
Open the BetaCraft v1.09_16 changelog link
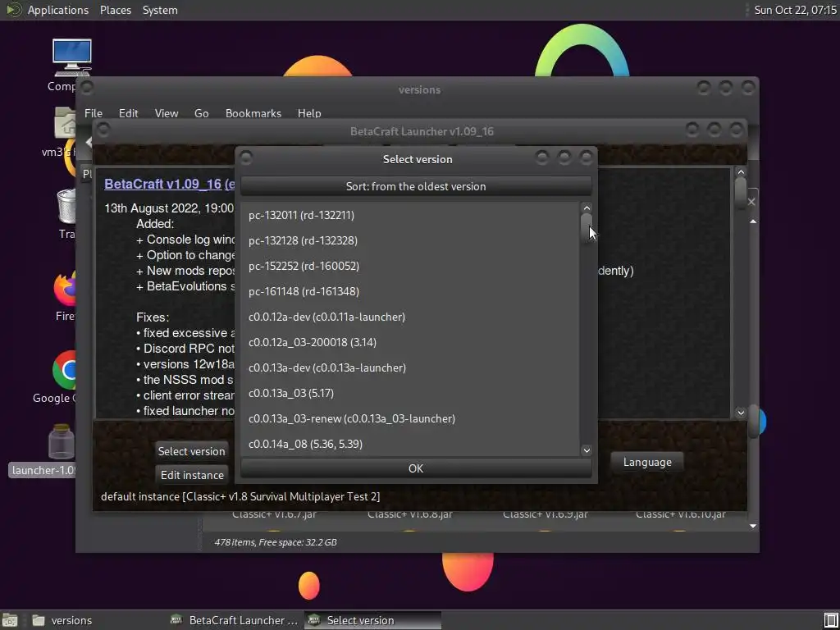169,184
